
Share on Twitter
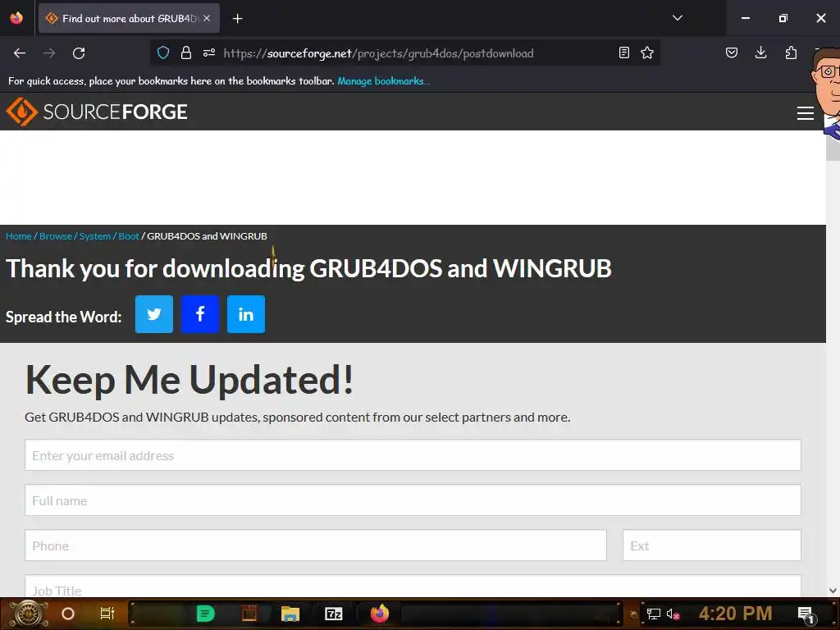(x=154, y=314)
